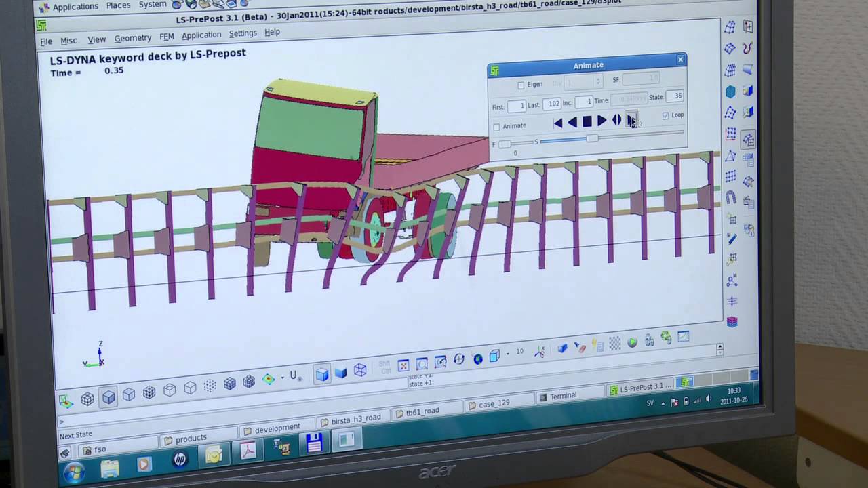Click the red-framed grid icon in right toolbar
The width and height of the screenshot is (868, 488).
tap(730, 134)
